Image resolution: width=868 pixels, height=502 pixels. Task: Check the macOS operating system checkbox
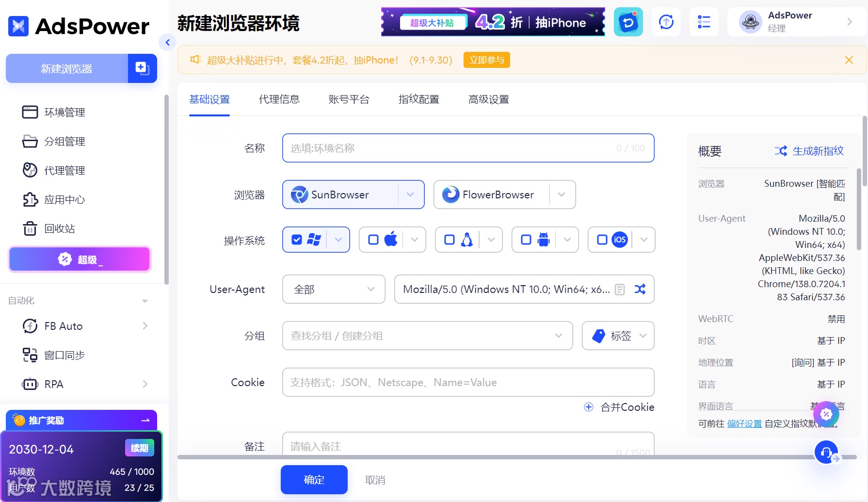373,240
